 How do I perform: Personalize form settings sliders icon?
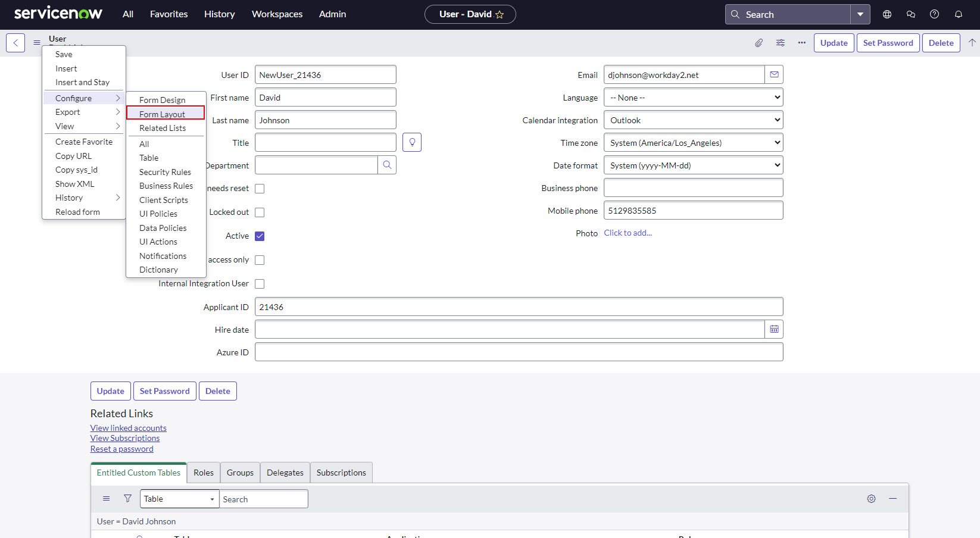coord(781,43)
